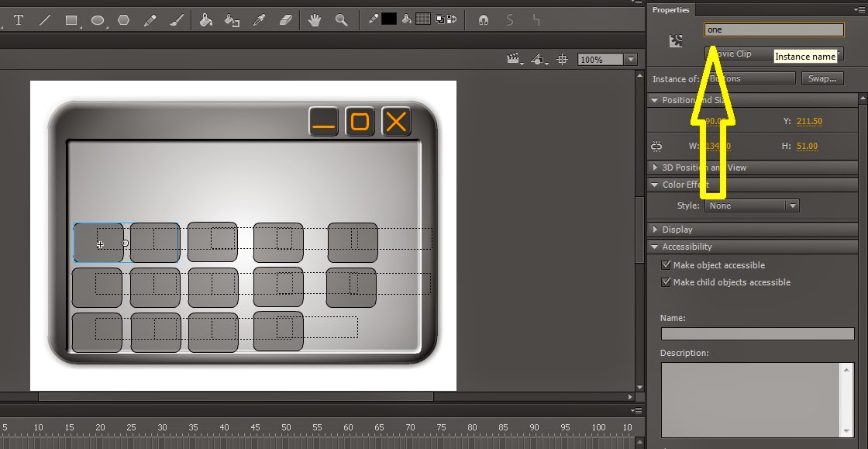Click the Description box scroll down arrow
Screen dimensions: 868x449
click(847, 431)
